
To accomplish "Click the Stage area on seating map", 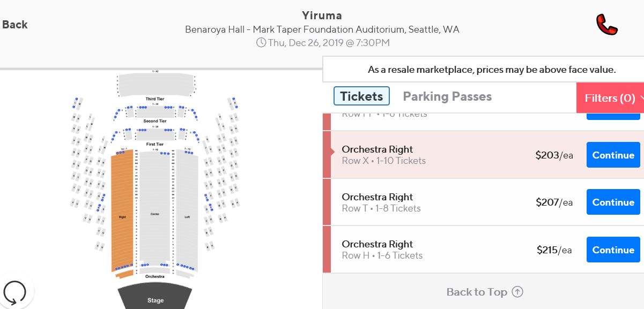I will click(156, 297).
